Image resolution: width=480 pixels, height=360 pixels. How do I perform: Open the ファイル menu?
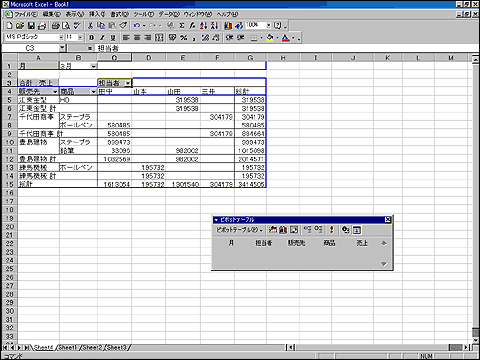26,14
